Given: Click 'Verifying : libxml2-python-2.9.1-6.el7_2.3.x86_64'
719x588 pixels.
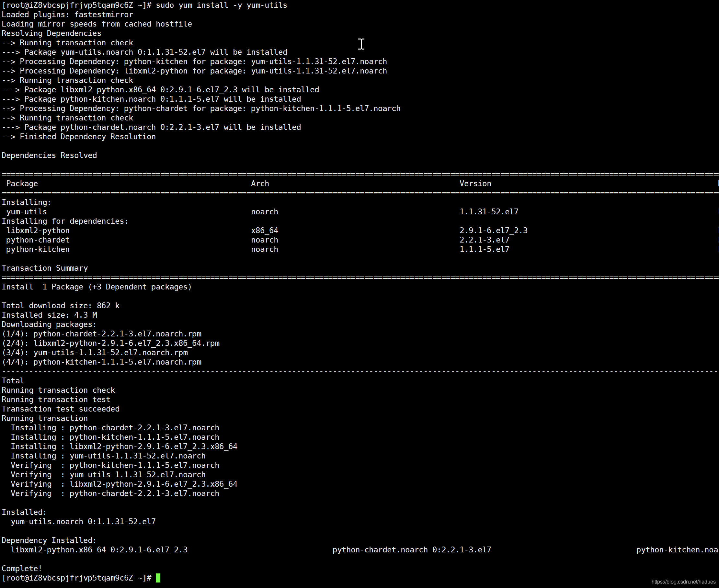Looking at the screenshot, I should (124, 484).
